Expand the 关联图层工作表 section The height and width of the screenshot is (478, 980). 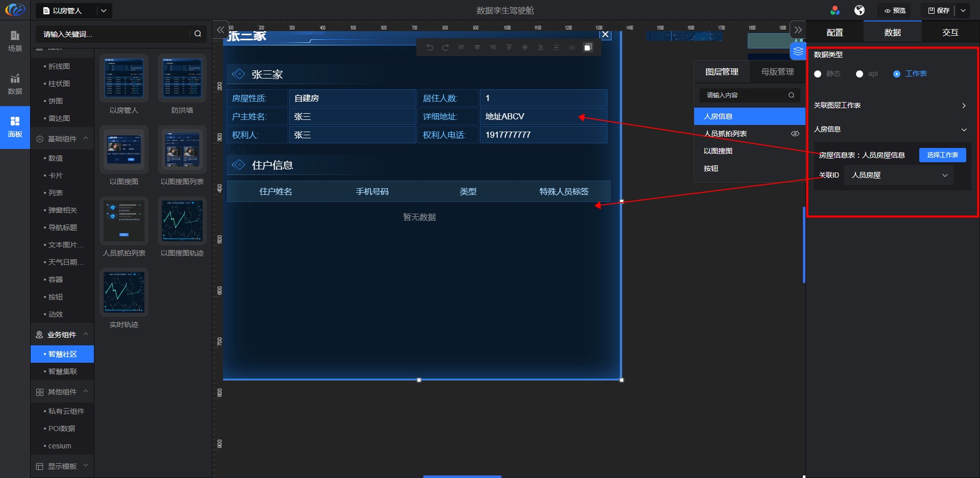click(964, 106)
